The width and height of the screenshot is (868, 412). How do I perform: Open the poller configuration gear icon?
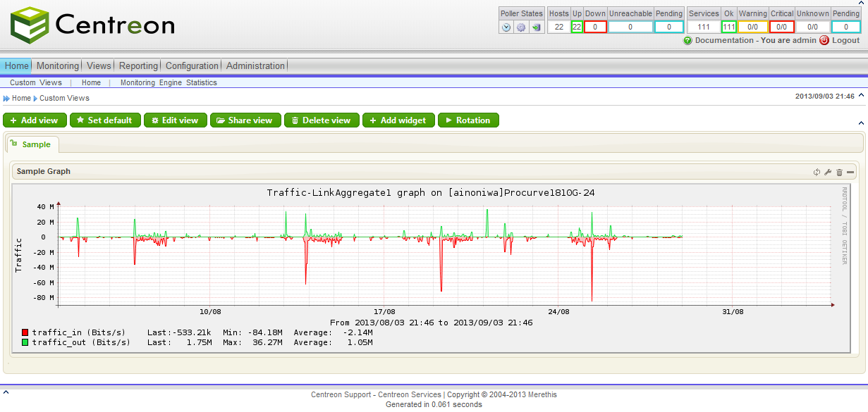pos(521,27)
